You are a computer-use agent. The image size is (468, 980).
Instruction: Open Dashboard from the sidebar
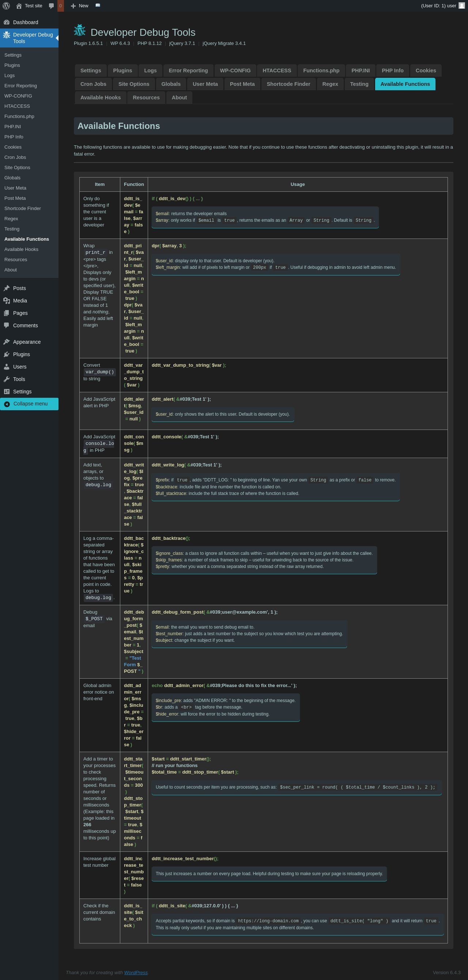tap(25, 22)
